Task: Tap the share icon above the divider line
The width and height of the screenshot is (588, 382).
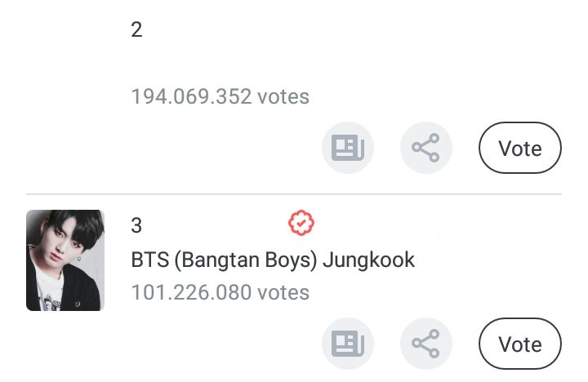Action: point(425,148)
